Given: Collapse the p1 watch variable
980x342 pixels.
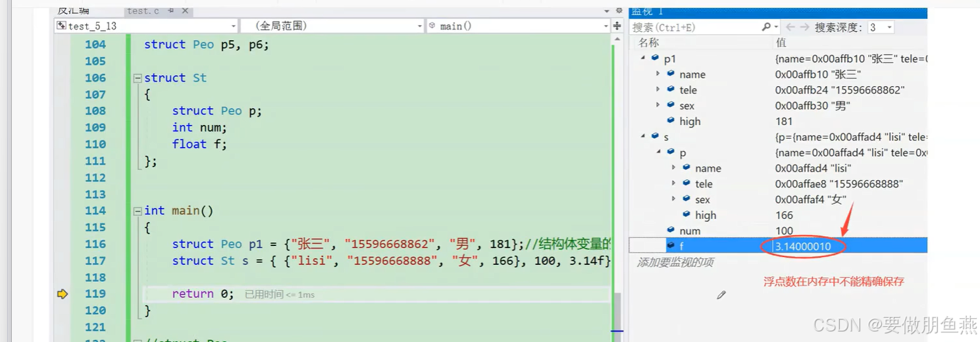Looking at the screenshot, I should [643, 59].
